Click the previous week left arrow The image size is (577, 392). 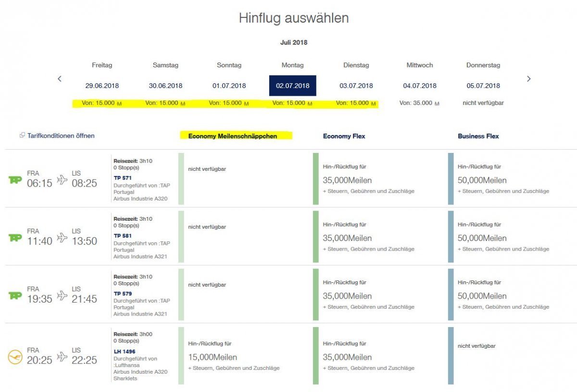60,79
